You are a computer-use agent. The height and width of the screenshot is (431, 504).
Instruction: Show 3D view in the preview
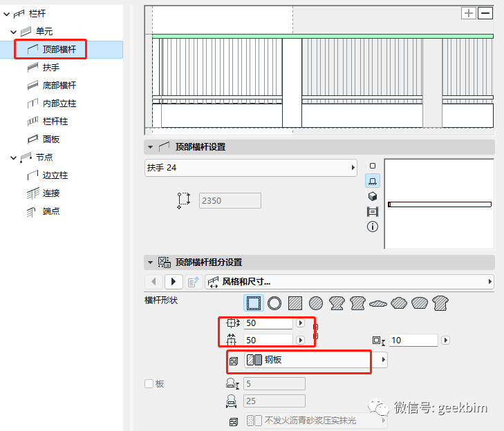tap(373, 196)
